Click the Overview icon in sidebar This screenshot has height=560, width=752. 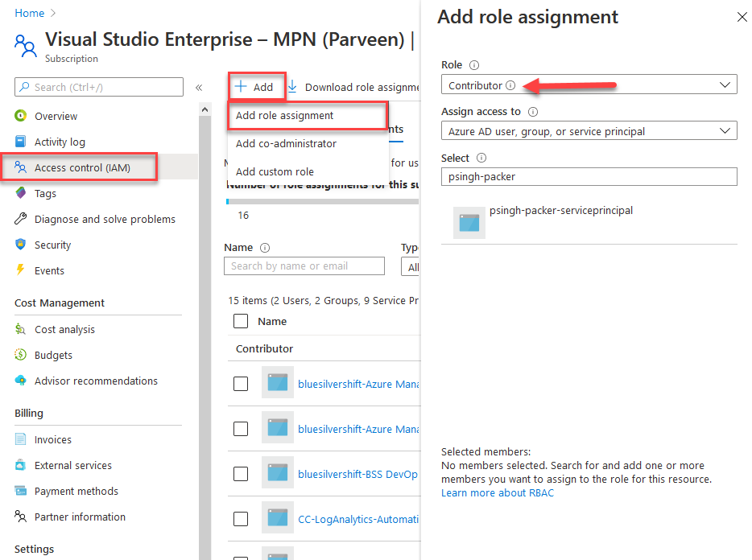[x=21, y=116]
